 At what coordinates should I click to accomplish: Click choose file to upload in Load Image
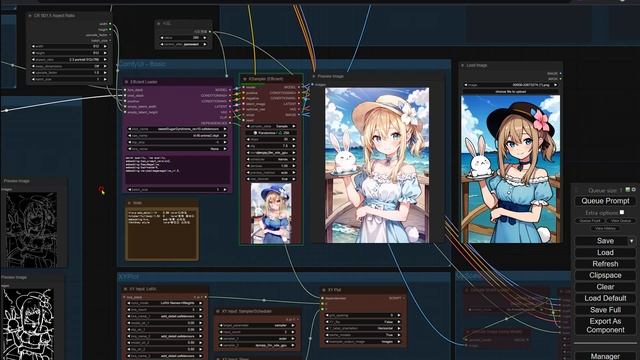(x=511, y=92)
